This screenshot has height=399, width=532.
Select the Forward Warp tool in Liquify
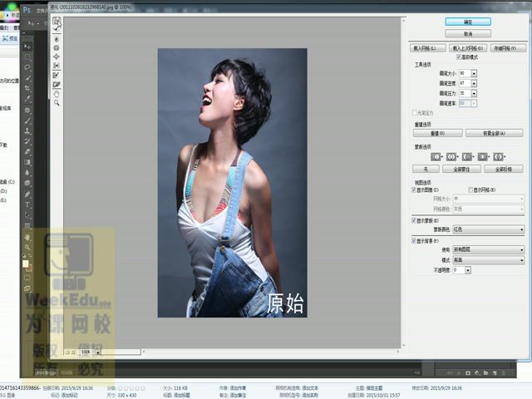(57, 21)
